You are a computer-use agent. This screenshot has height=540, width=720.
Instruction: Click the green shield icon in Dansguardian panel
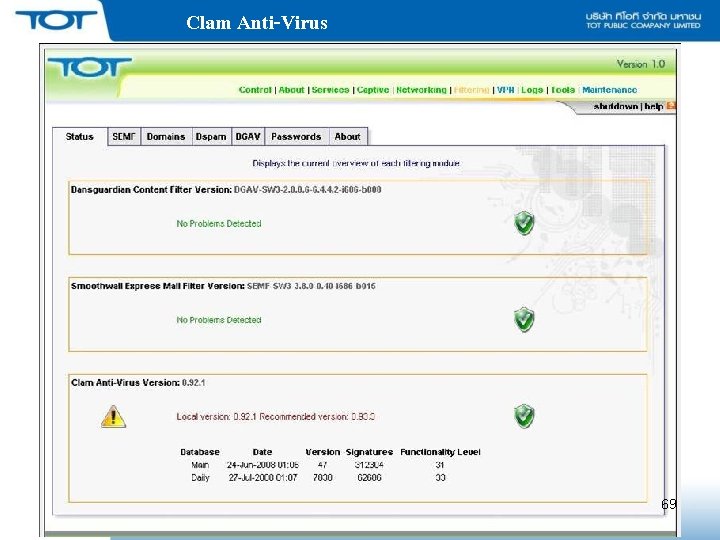(524, 223)
